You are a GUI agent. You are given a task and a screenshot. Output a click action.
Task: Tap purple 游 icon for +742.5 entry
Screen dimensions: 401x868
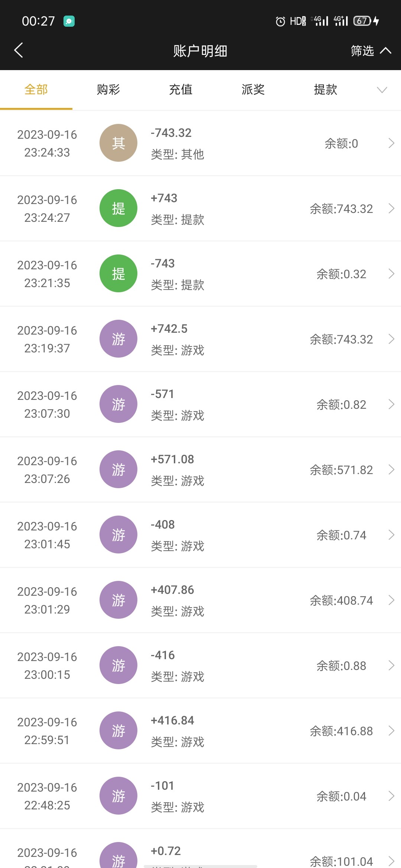pos(118,339)
